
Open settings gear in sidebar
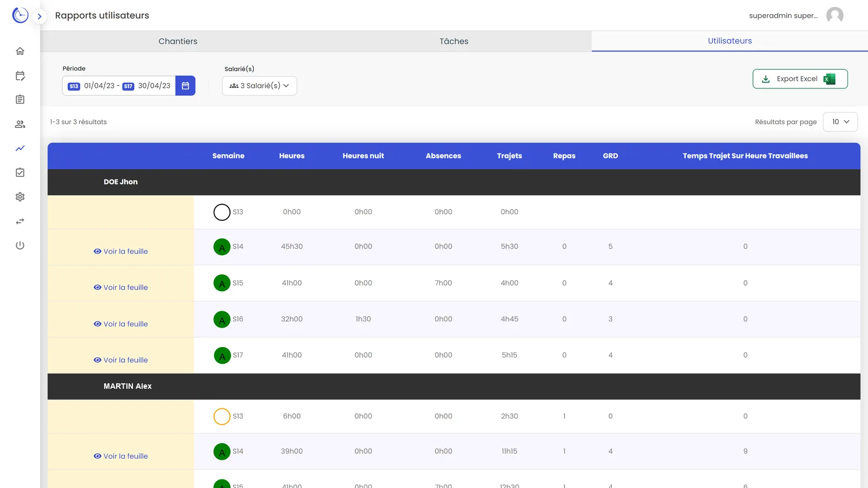[x=20, y=197]
